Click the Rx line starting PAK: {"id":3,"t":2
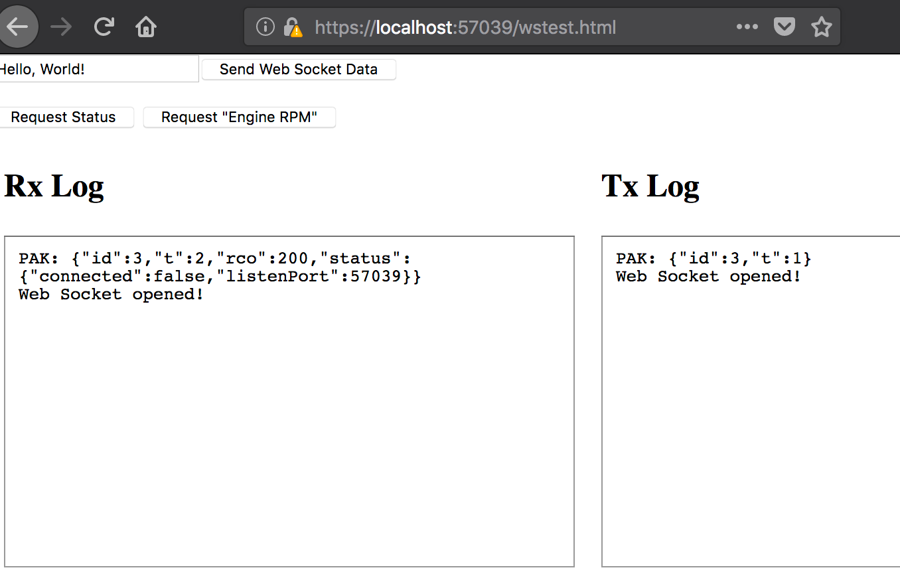The image size is (900, 588). [215, 258]
